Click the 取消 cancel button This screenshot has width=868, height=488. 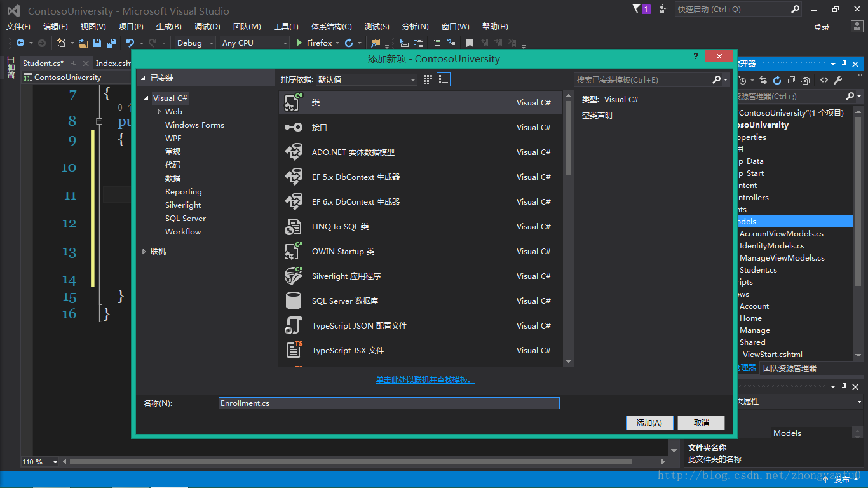click(702, 423)
